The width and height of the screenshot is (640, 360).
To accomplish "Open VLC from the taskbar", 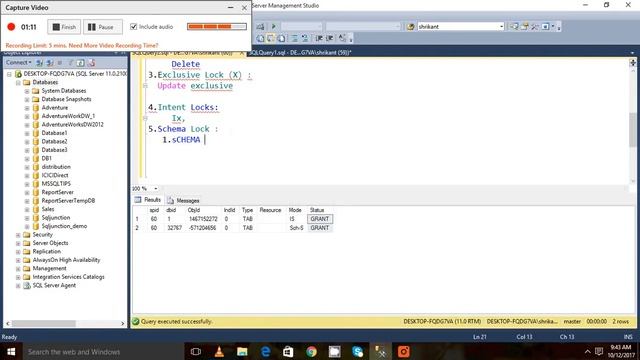I will pos(219,351).
